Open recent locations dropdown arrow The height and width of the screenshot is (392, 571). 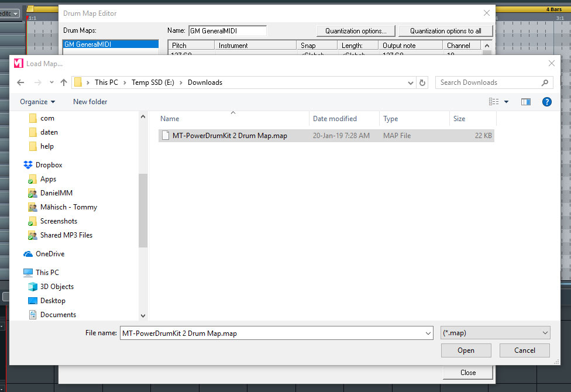51,82
